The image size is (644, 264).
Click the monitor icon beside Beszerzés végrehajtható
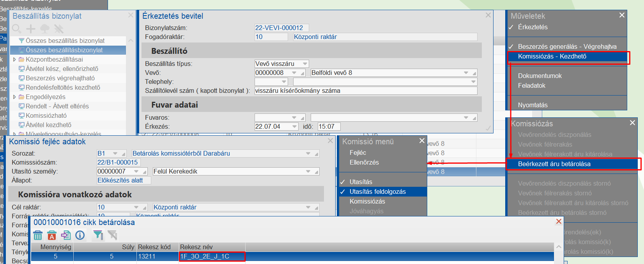tap(22, 78)
